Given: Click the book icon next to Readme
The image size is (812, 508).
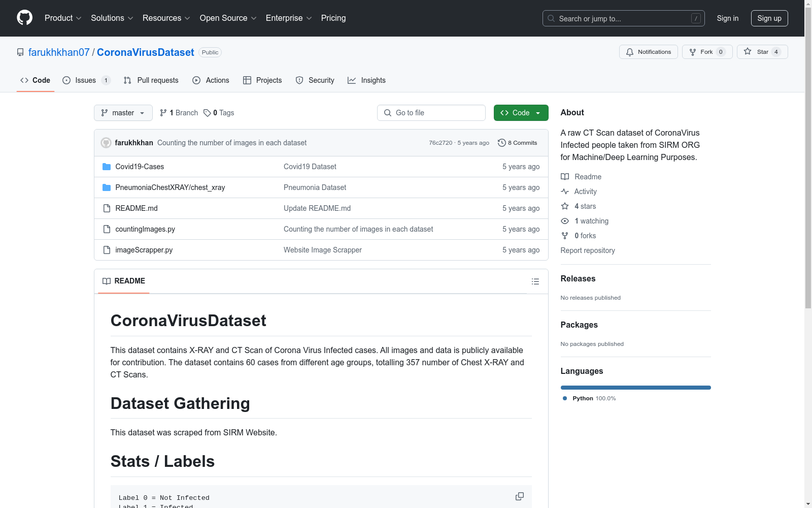Looking at the screenshot, I should tap(565, 177).
